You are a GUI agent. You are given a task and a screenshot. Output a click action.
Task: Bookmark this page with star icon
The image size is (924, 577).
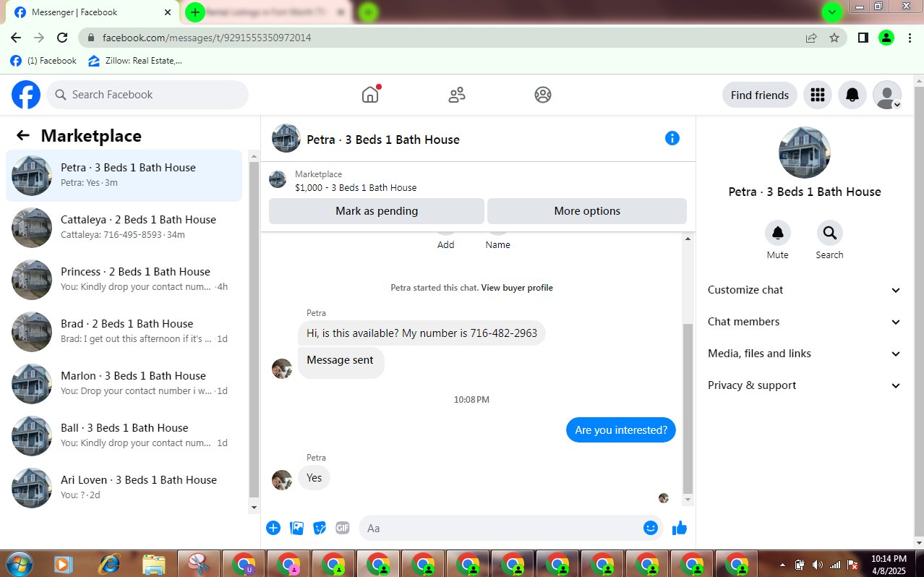pyautogui.click(x=834, y=38)
